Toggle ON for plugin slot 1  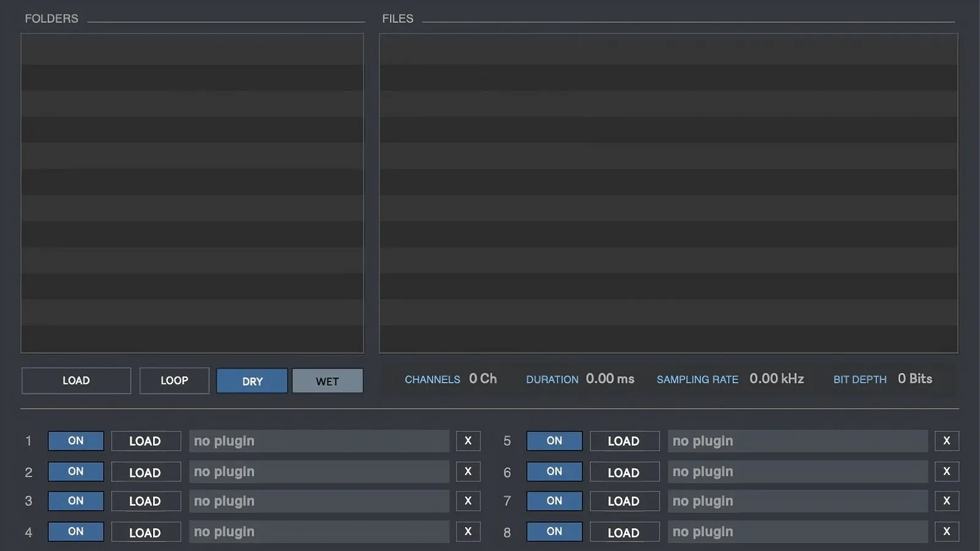pos(76,441)
